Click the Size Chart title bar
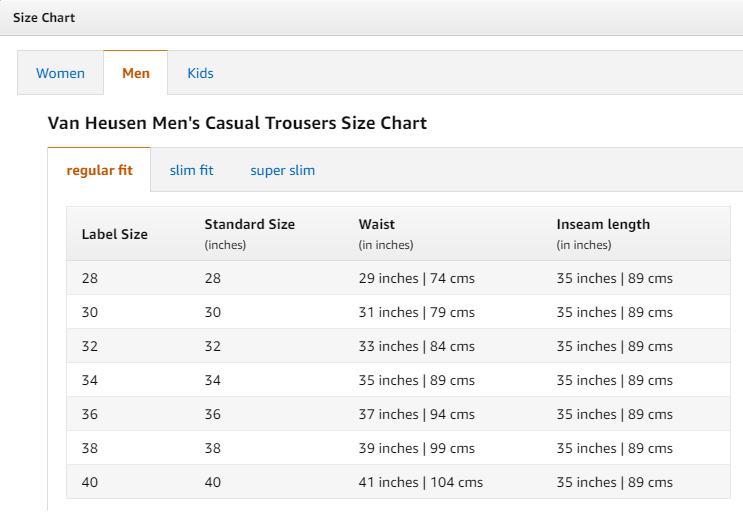This screenshot has height=519, width=743. 372,18
